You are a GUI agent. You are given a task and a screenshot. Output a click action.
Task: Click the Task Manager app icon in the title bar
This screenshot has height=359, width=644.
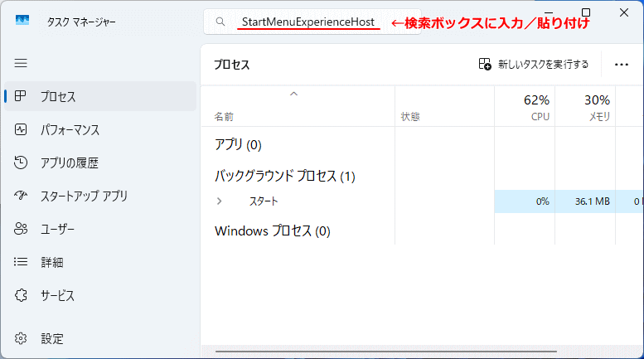click(x=22, y=20)
